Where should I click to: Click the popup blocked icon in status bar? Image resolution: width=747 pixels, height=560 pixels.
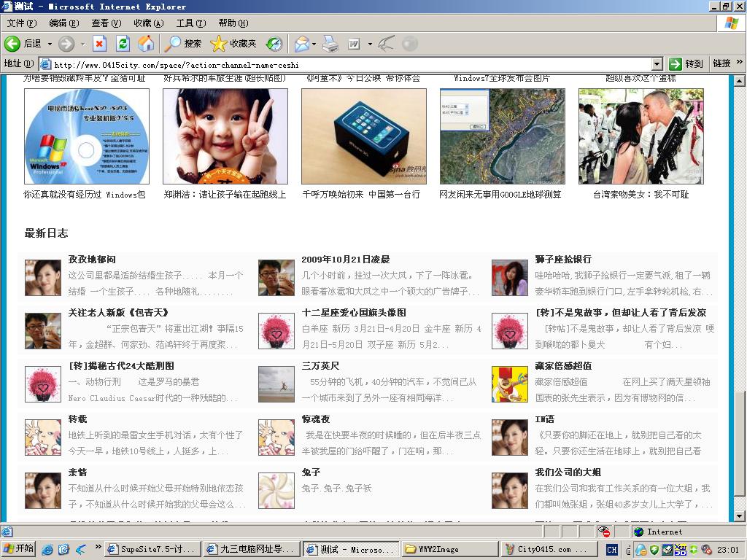pyautogui.click(x=603, y=532)
